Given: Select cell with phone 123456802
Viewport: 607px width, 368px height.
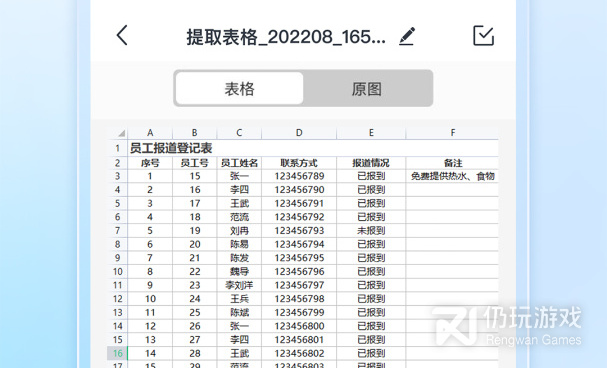Looking at the screenshot, I should pyautogui.click(x=299, y=353).
